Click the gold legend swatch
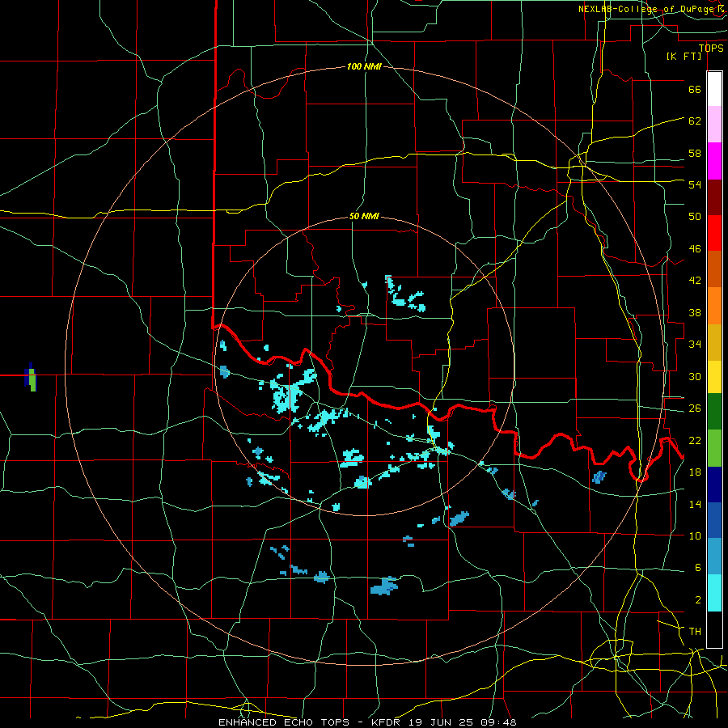 point(714,342)
